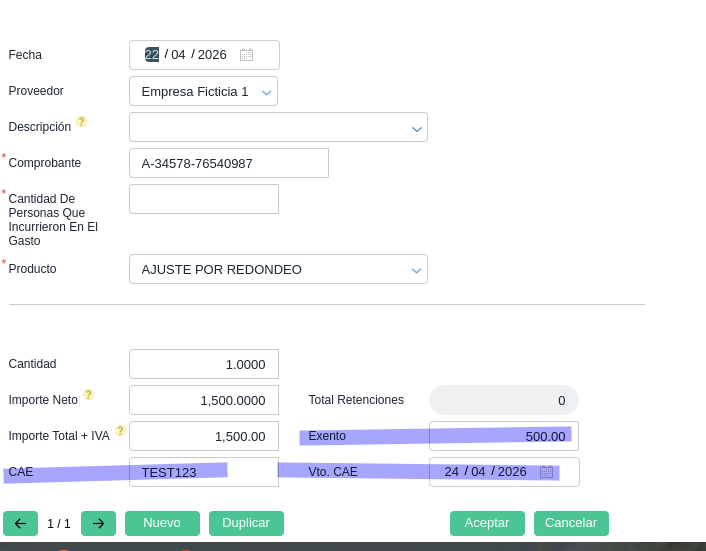The height and width of the screenshot is (551, 706).
Task: Click help icon next to Descripción
Action: (x=82, y=122)
